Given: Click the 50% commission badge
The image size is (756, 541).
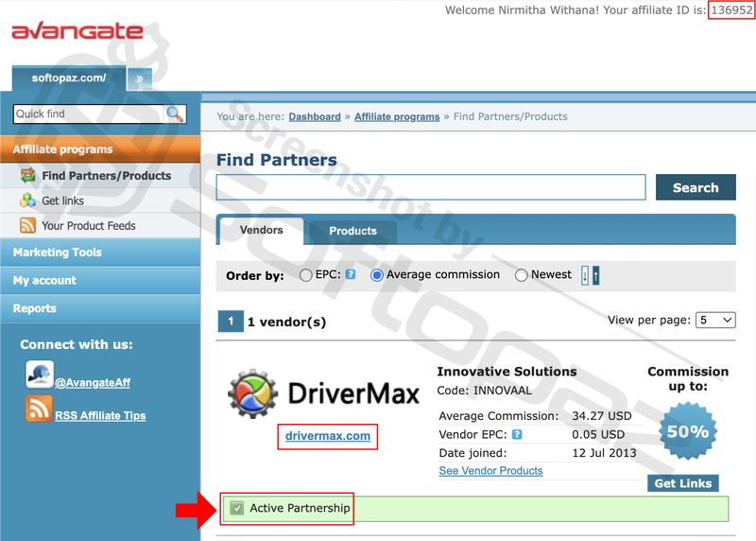Looking at the screenshot, I should 688,431.
